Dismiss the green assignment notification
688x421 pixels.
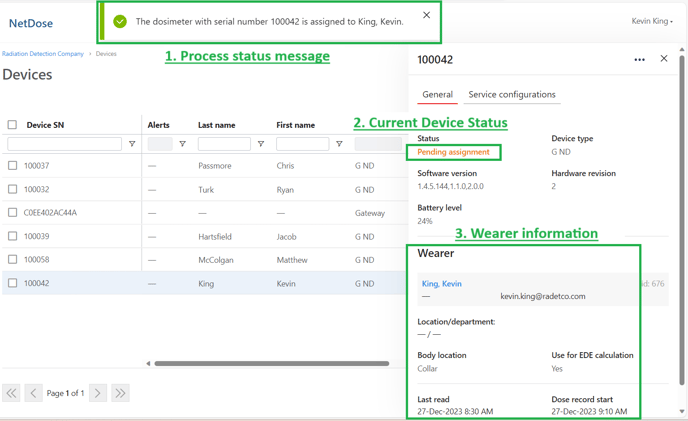(426, 15)
